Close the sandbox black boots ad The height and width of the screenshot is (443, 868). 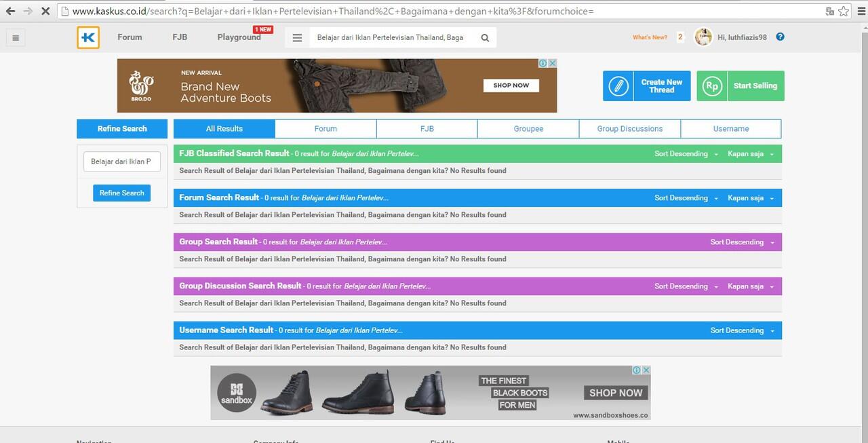(646, 370)
